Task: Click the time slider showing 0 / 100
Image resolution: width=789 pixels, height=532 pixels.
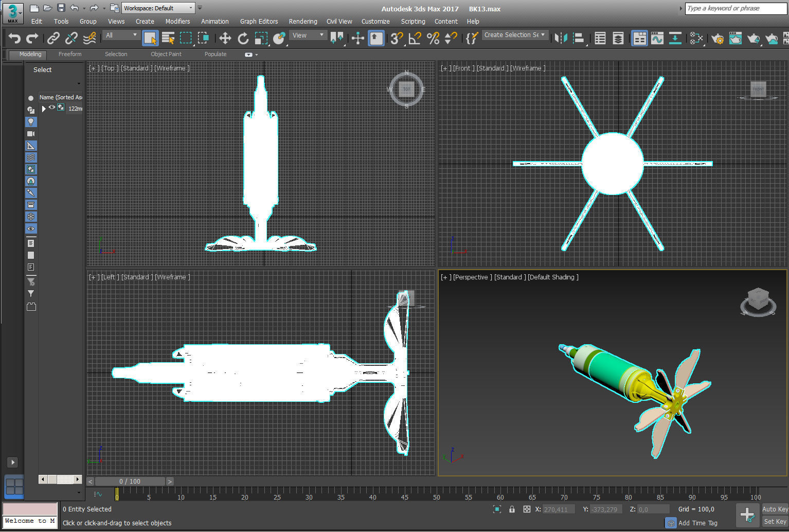Action: point(130,482)
